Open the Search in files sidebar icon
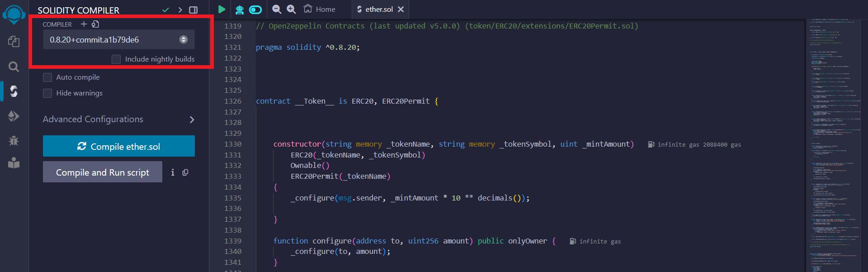This screenshot has width=868, height=272. 14,67
